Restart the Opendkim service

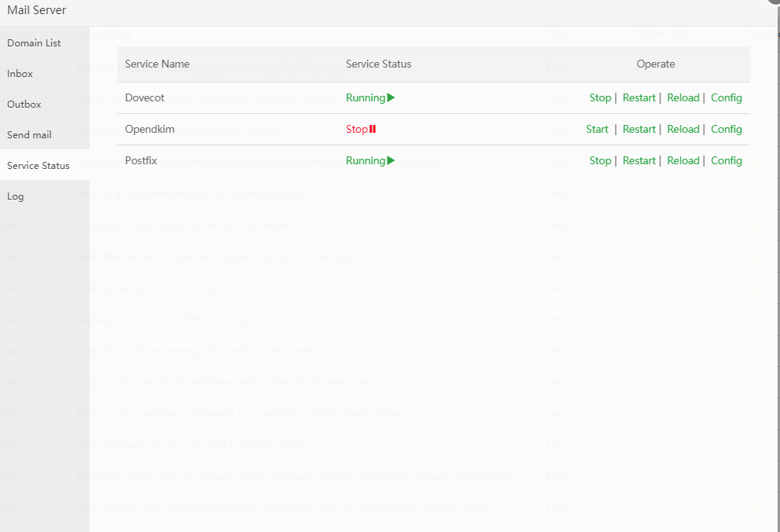click(638, 130)
